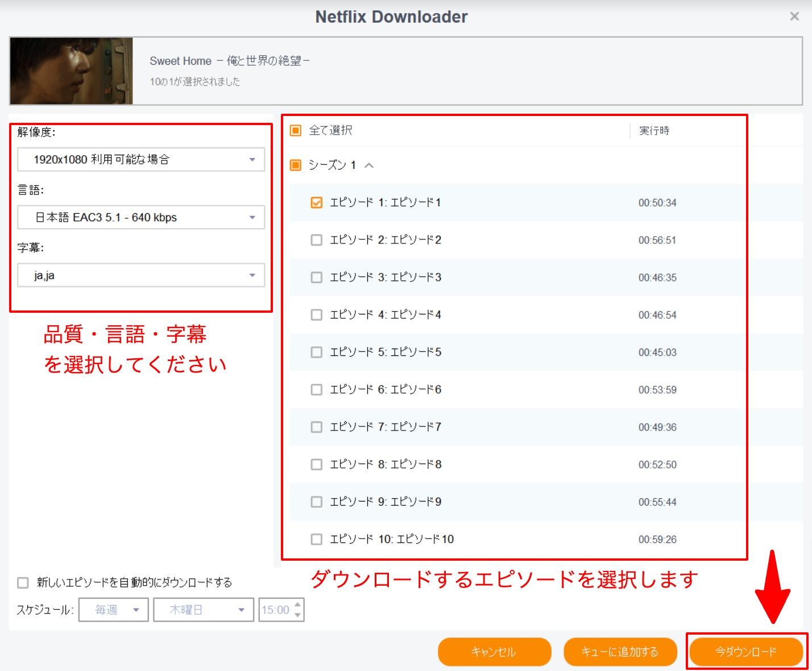Image resolution: width=812 pixels, height=671 pixels.
Task: Open the 解像度 resolution dropdown
Action: (x=141, y=159)
